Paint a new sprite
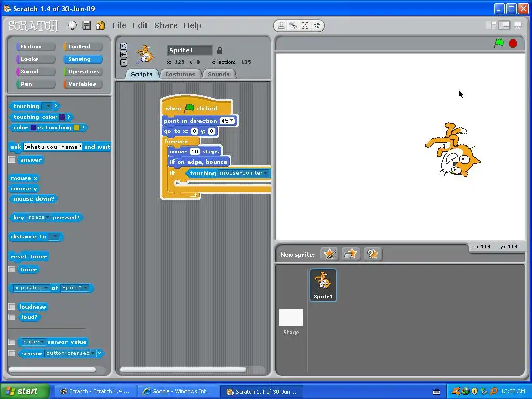532x399 pixels. 329,254
